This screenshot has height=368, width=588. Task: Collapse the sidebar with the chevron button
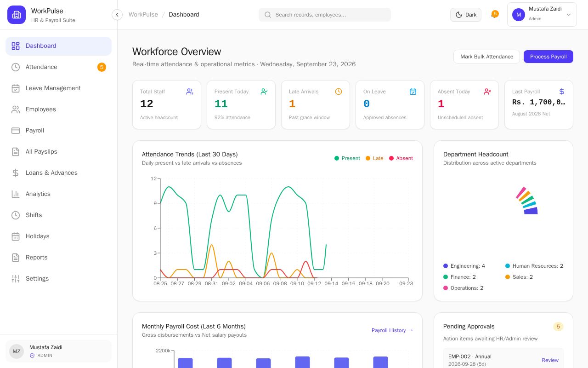pos(117,15)
